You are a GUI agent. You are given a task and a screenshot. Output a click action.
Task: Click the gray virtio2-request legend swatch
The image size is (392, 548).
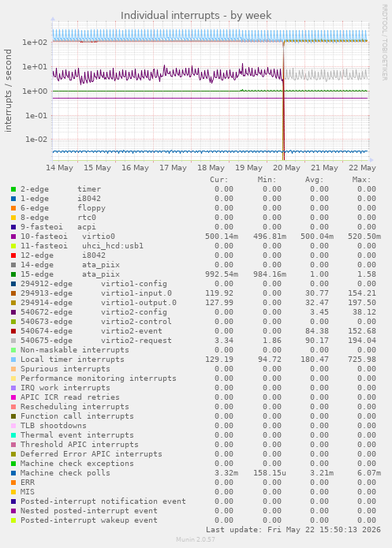pos(13,341)
